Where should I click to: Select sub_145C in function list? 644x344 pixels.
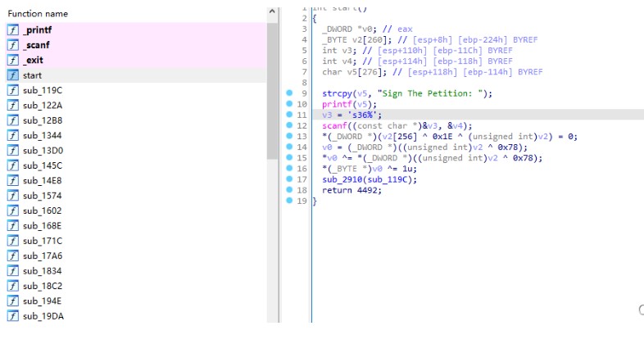136,165
